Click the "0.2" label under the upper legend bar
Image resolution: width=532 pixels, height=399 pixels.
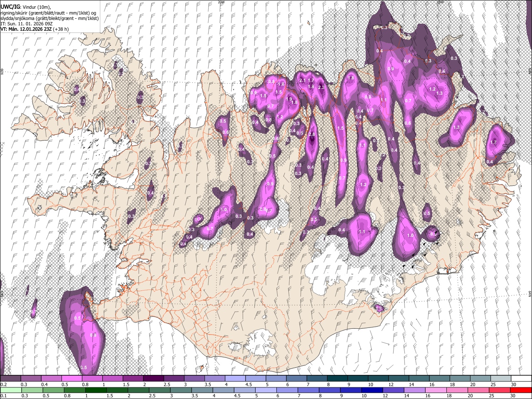point(3,384)
